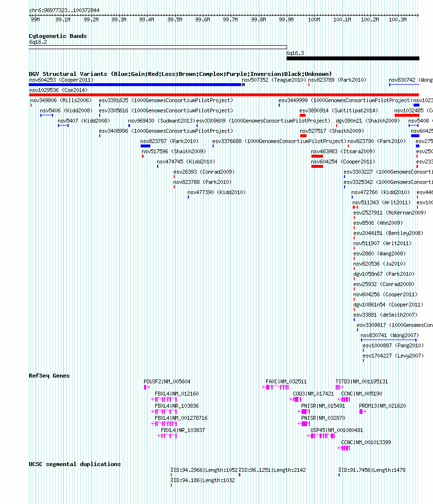This screenshot has width=433, height=504.
Task: Click the FBXL4 NR_103836 transcript glyph
Action: (164, 412)
